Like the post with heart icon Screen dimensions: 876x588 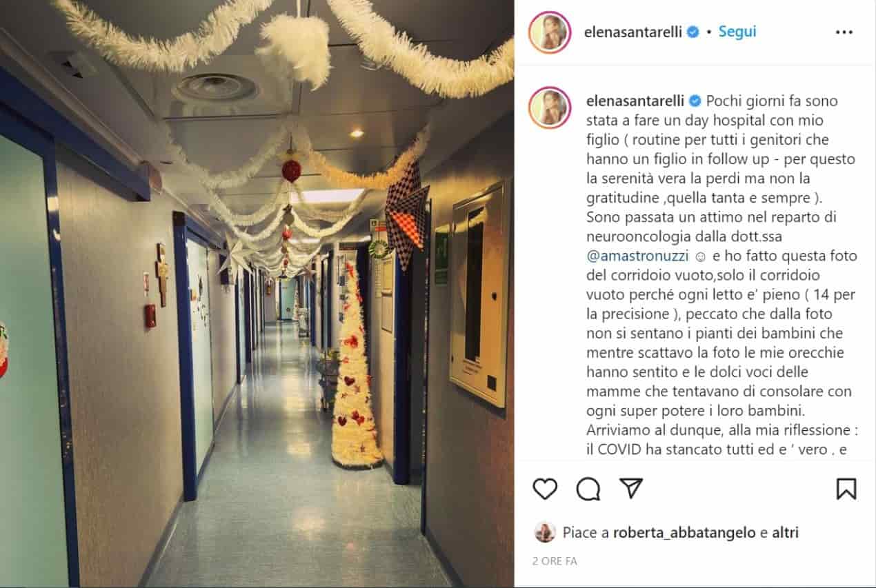pos(545,488)
